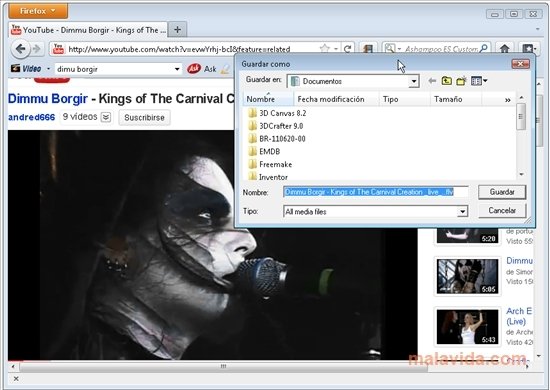Sort by Nombre column header
The width and height of the screenshot is (550, 390).
click(268, 99)
